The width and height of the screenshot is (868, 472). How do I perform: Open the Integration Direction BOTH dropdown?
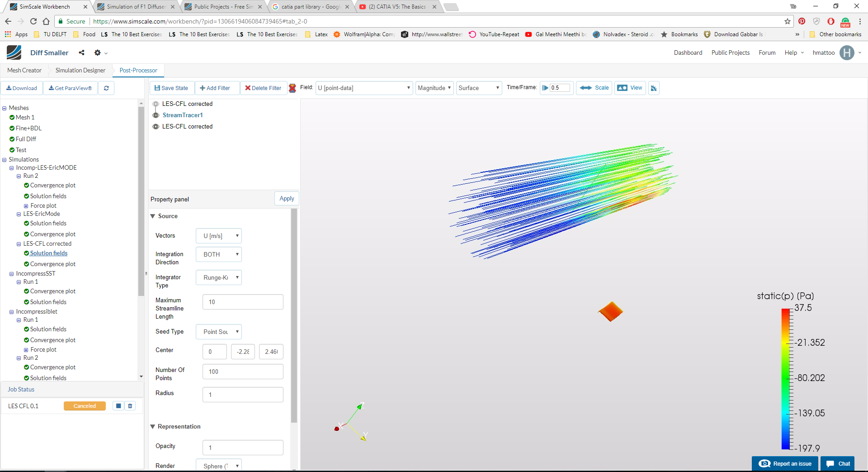[x=219, y=254]
